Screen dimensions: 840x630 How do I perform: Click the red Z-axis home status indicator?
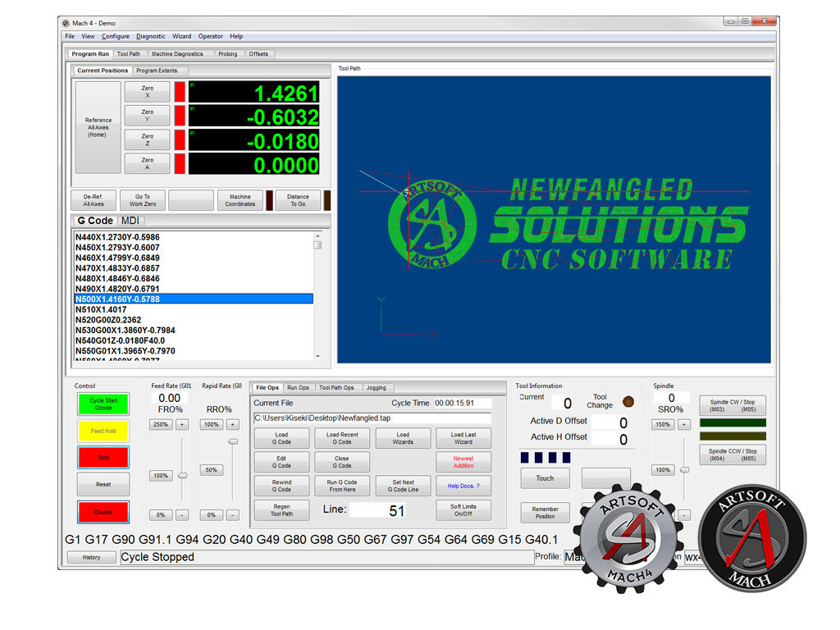180,139
